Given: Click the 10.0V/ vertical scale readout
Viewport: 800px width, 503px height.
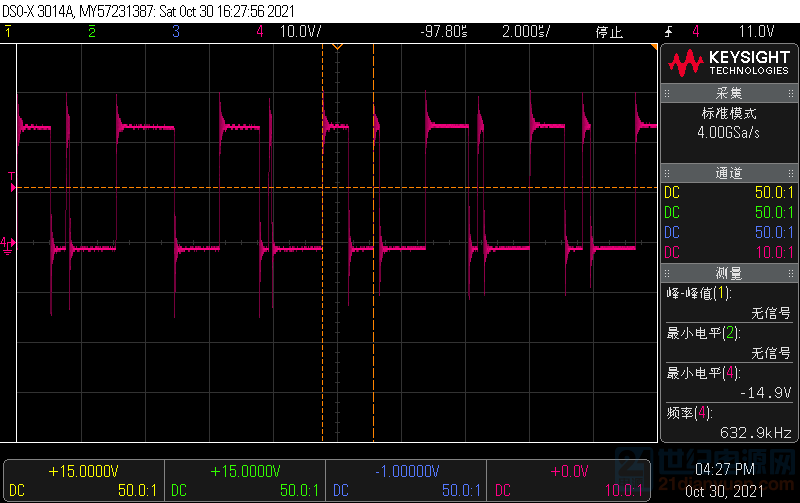Looking at the screenshot, I should point(301,32).
